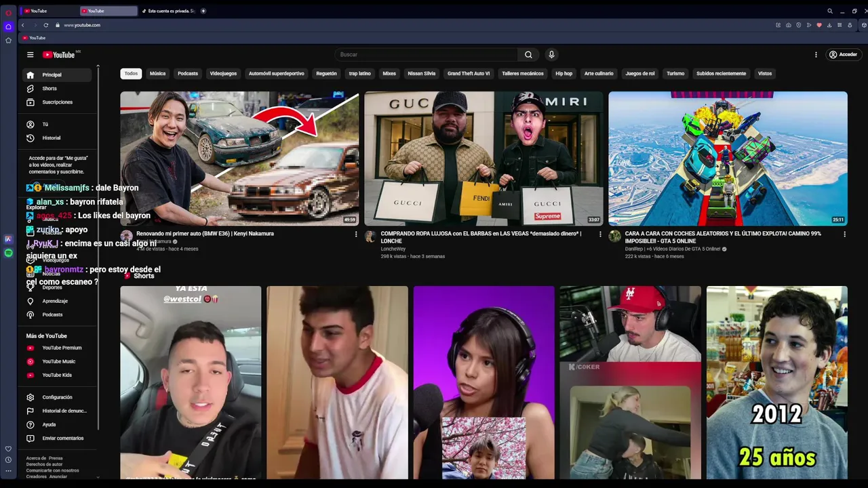Open Suscripciones in the sidebar
868x488 pixels.
[58, 102]
